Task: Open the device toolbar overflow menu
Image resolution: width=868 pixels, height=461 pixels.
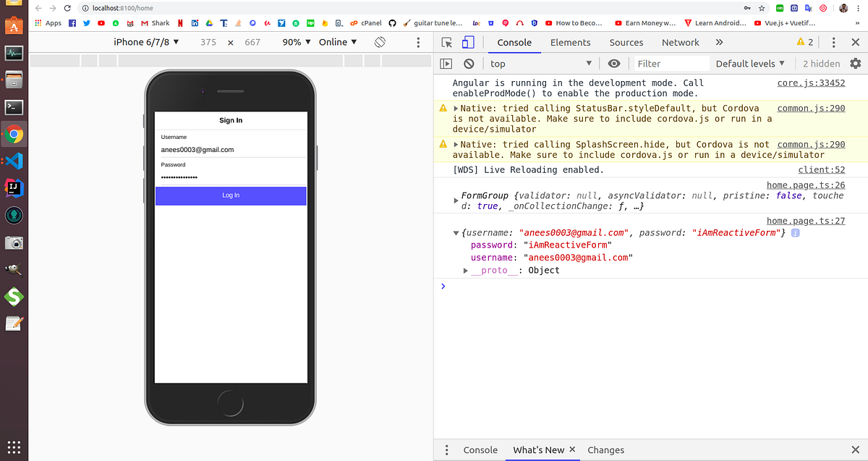Action: coord(418,43)
